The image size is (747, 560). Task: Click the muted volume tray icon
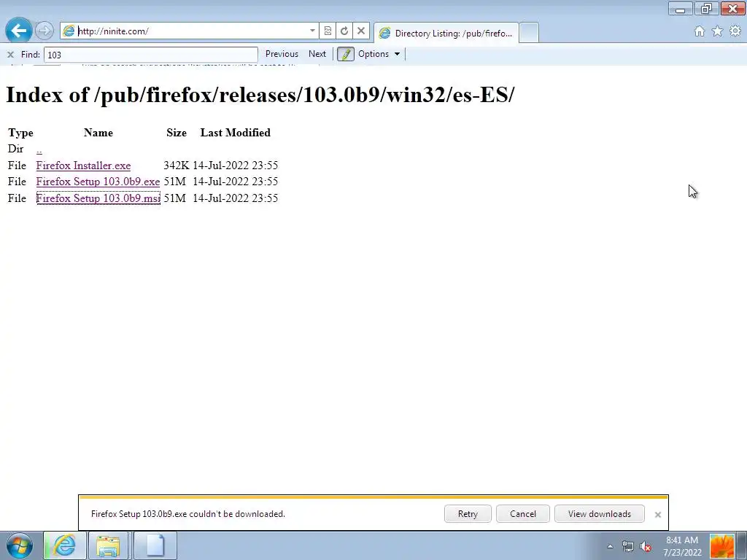pos(646,546)
